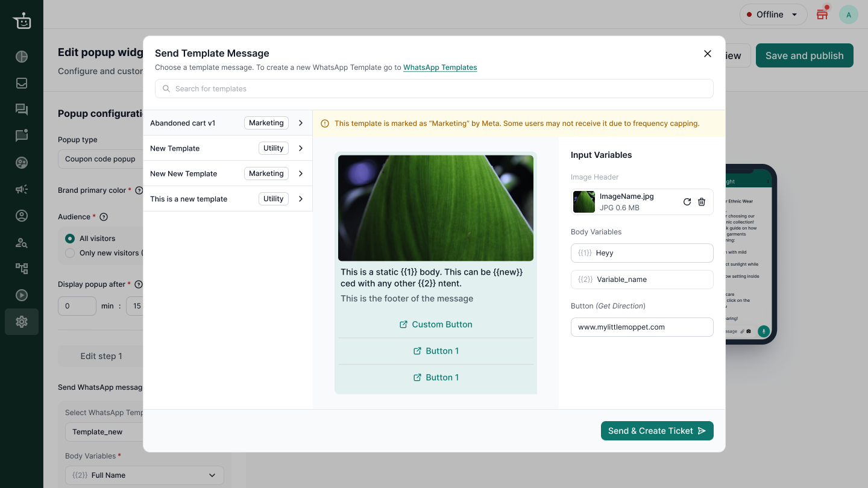Click the warning info icon in Marketing banner
The image size is (868, 488).
coord(325,124)
